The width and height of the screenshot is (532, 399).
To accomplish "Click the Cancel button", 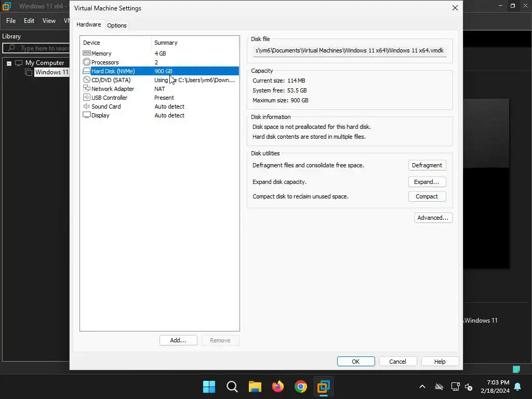I will click(x=397, y=362).
